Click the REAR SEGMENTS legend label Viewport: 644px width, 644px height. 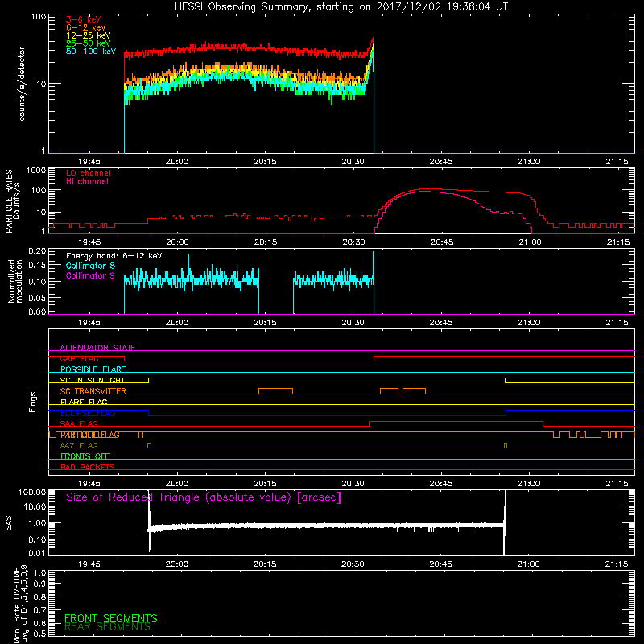point(107,627)
